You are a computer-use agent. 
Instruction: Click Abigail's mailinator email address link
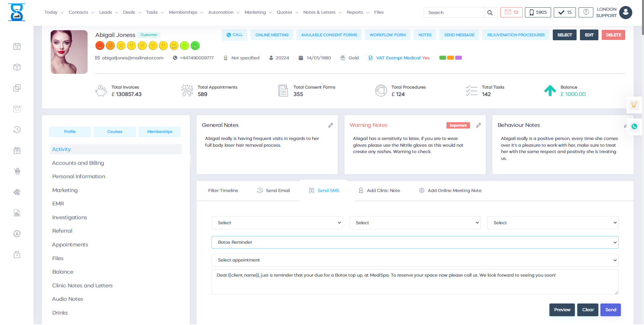pyautogui.click(x=132, y=58)
